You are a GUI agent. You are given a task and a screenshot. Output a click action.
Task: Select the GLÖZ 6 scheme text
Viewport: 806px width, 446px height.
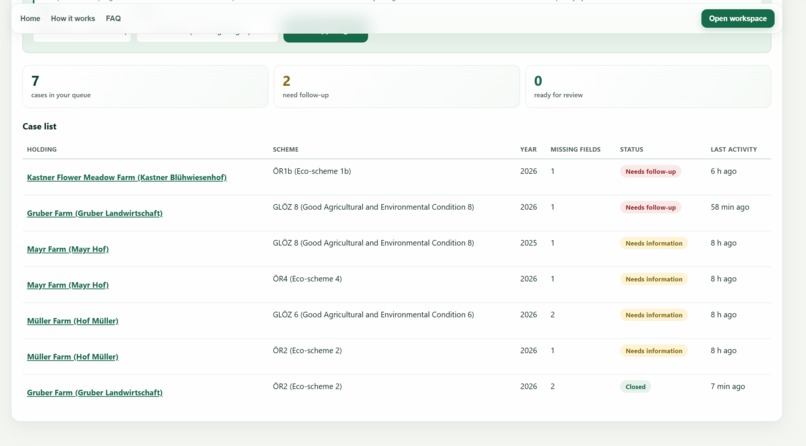[373, 314]
